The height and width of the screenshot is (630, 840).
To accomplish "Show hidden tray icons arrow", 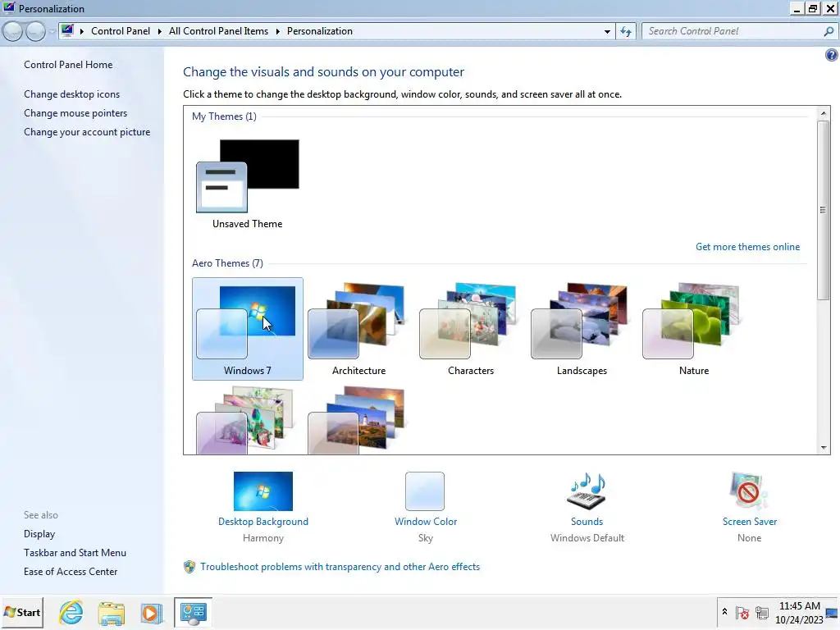I will click(x=724, y=612).
